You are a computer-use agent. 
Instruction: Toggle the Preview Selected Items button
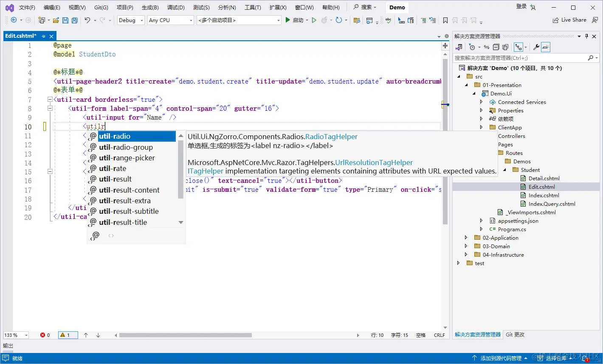(546, 47)
